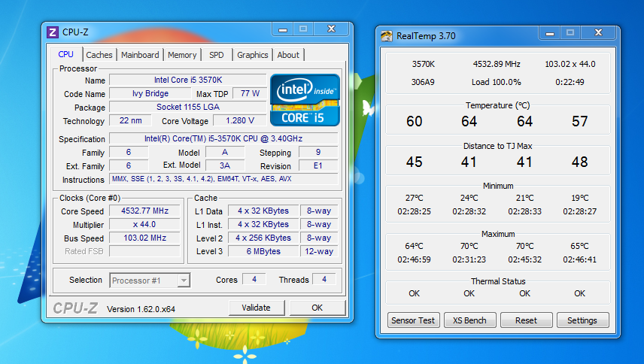Click RealTemp frequency 4532.89 MHz
The image size is (644, 364).
(497, 64)
